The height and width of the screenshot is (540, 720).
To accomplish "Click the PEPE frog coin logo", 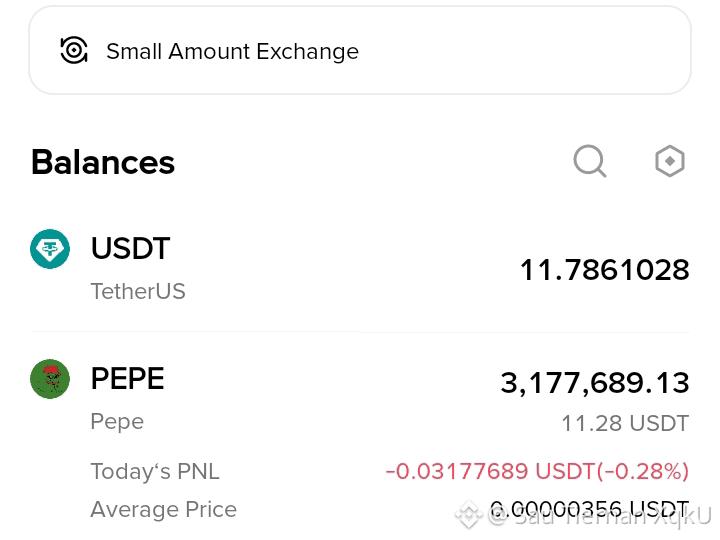I will 50,379.
